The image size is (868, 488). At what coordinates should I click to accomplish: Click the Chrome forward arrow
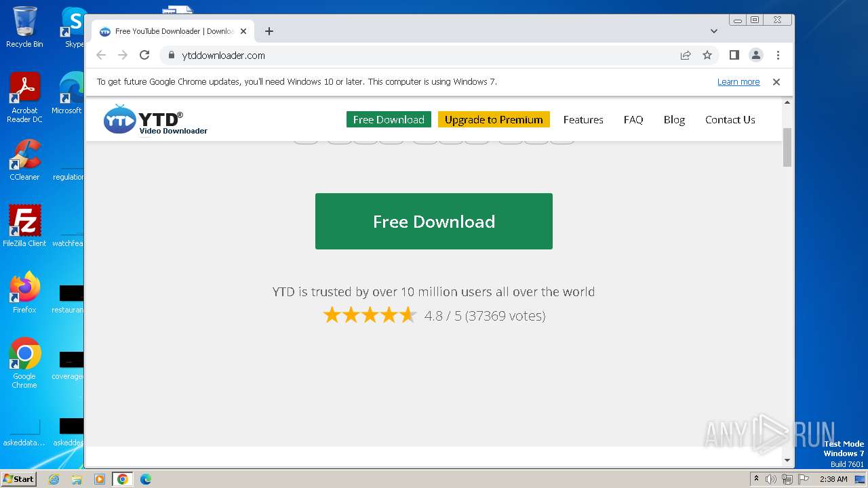tap(123, 55)
